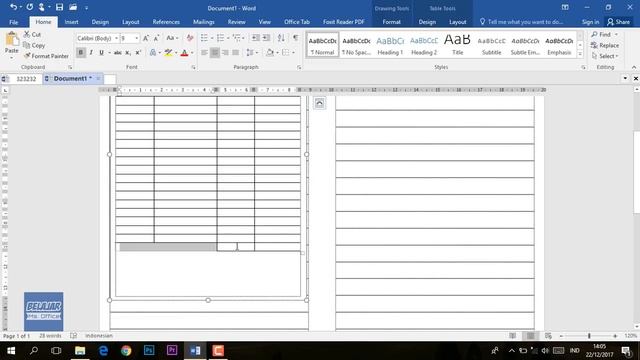Apply text highlight color

coord(168,53)
